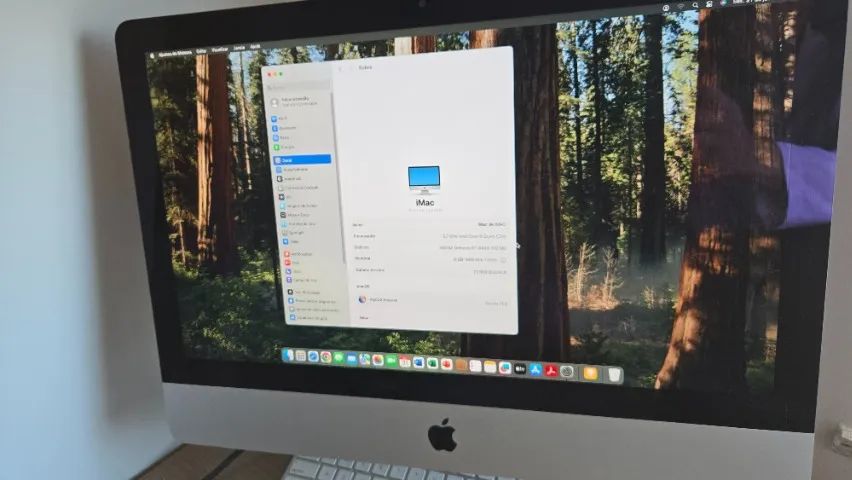Image resolution: width=852 pixels, height=480 pixels.
Task: Launch Microsoft PowerPoint from the Dock
Action: click(x=447, y=364)
